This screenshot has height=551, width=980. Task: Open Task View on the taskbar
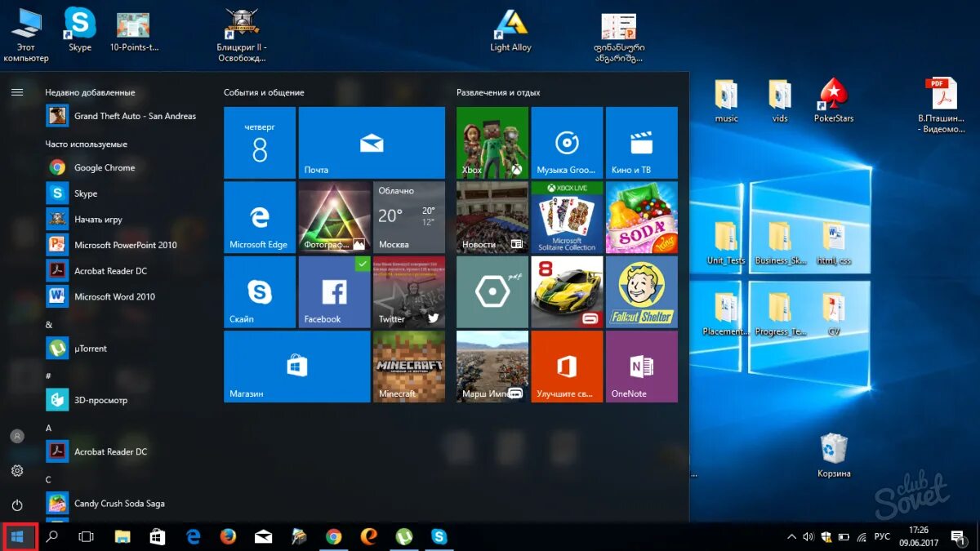point(86,536)
